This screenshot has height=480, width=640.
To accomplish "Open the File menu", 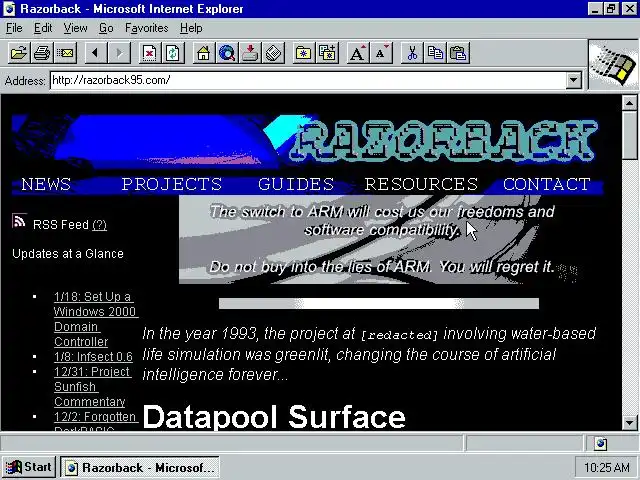I will click(14, 28).
